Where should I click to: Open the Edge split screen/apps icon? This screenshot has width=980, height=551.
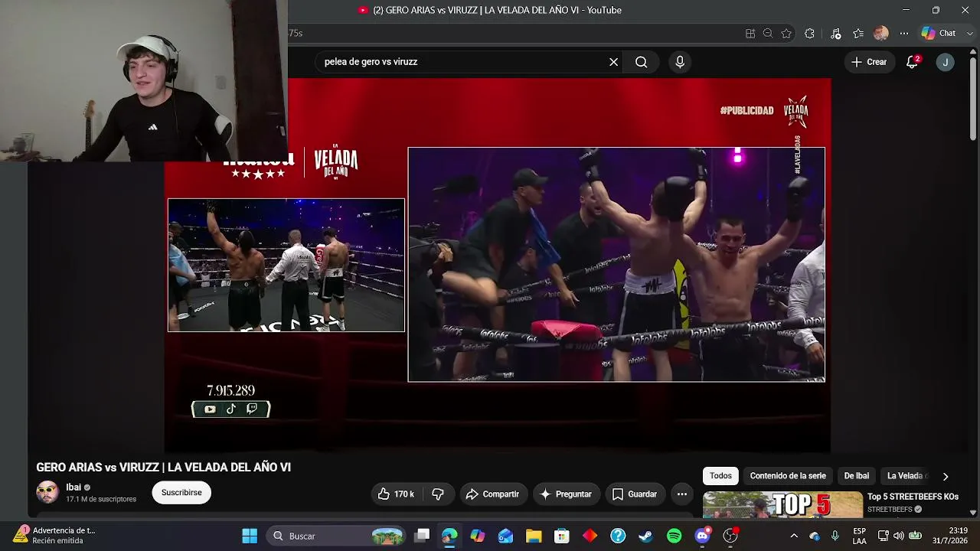click(x=750, y=34)
